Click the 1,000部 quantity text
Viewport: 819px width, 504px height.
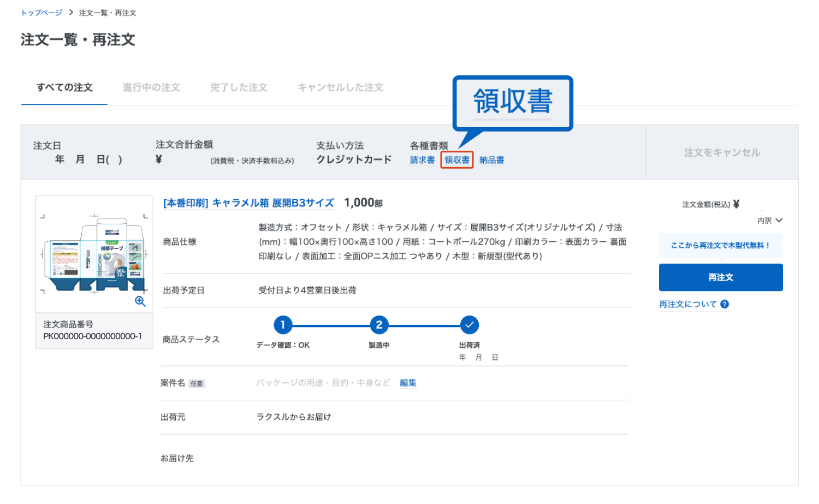[x=363, y=203]
